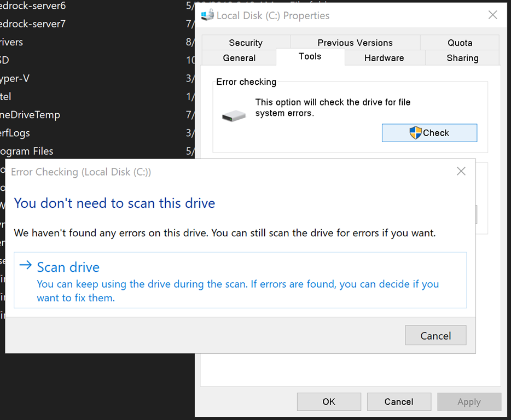Click the hard drive icon under Error checking
The height and width of the screenshot is (420, 511).
coord(234,116)
